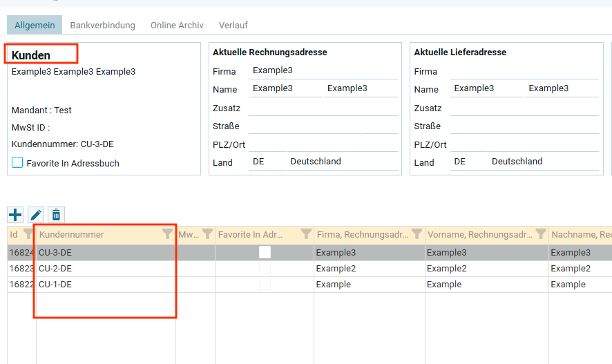Open the Vorname, Rechnungsadr... column filter
The height and width of the screenshot is (364, 612).
(x=541, y=234)
